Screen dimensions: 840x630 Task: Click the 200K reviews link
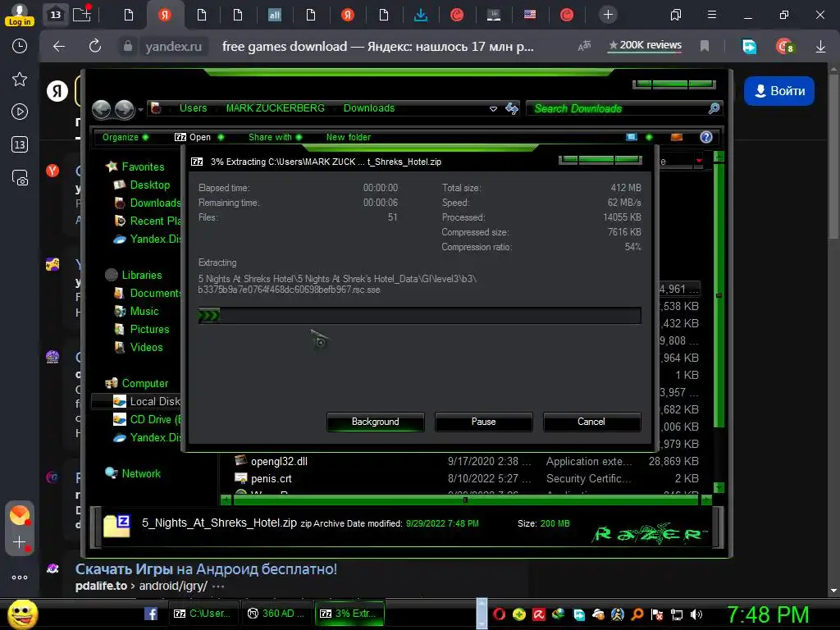tap(645, 46)
